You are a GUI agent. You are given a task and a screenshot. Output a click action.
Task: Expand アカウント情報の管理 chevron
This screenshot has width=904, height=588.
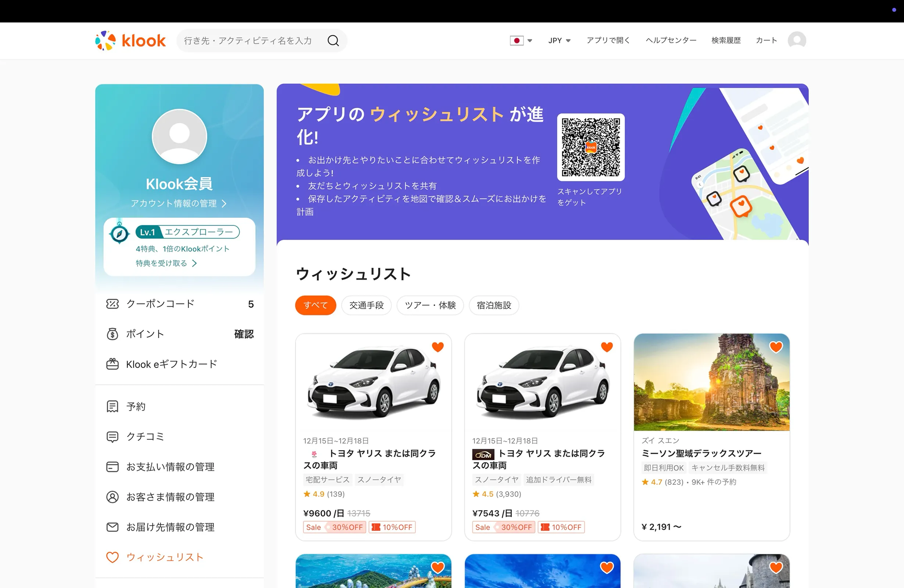pos(224,204)
